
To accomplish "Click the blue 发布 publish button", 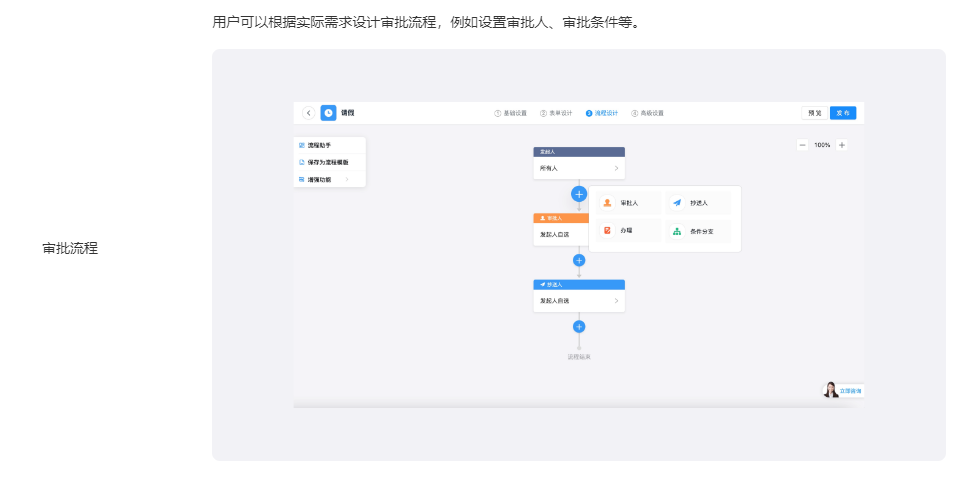I will tap(843, 113).
